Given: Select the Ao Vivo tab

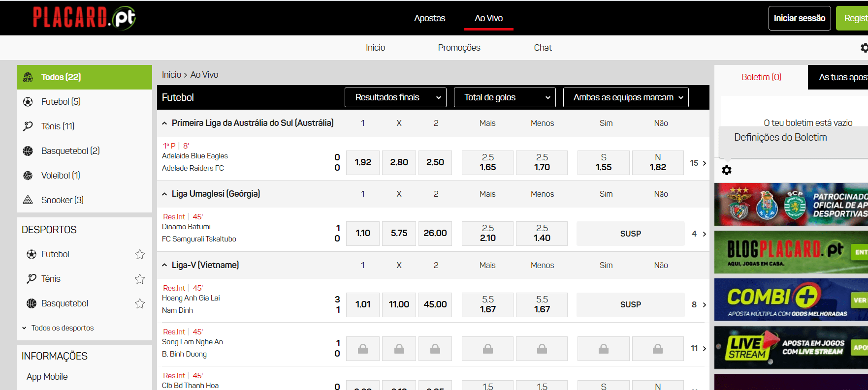Looking at the screenshot, I should coord(488,18).
